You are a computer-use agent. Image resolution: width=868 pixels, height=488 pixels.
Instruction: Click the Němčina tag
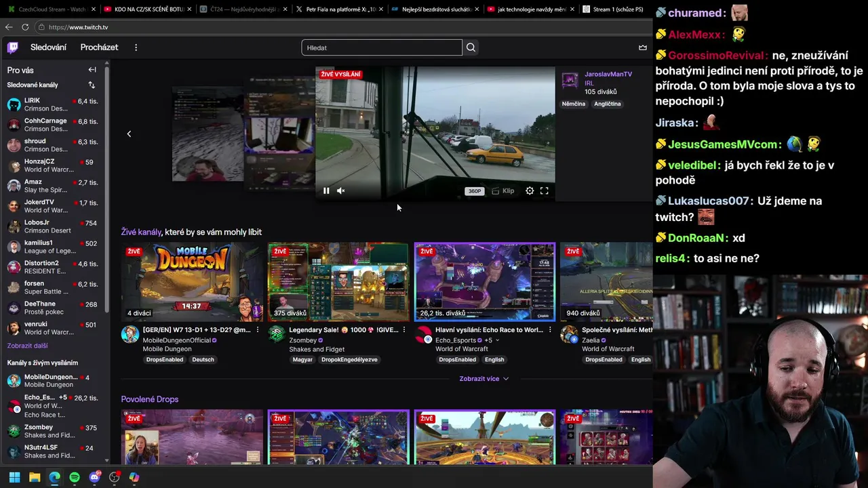click(574, 104)
